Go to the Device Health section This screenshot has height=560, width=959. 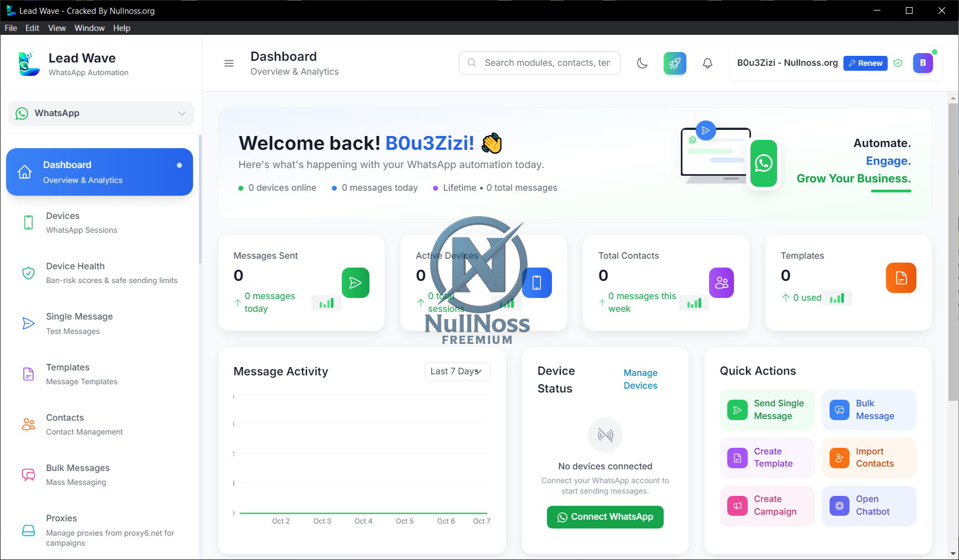[x=100, y=273]
